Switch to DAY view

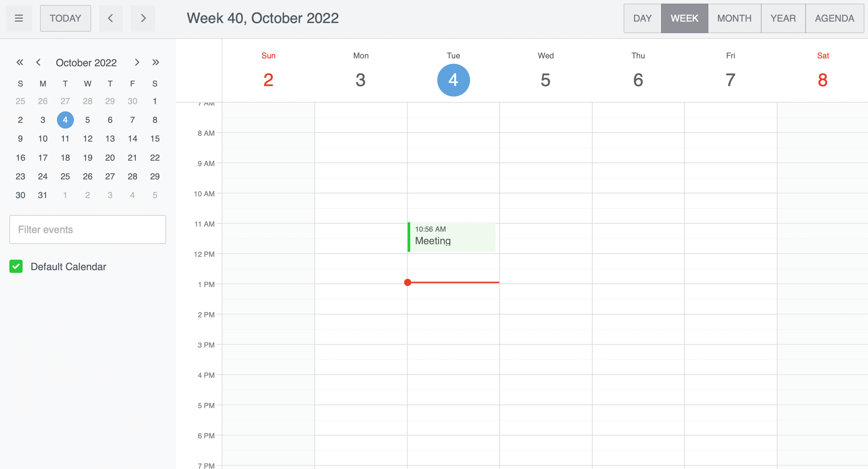click(x=642, y=18)
